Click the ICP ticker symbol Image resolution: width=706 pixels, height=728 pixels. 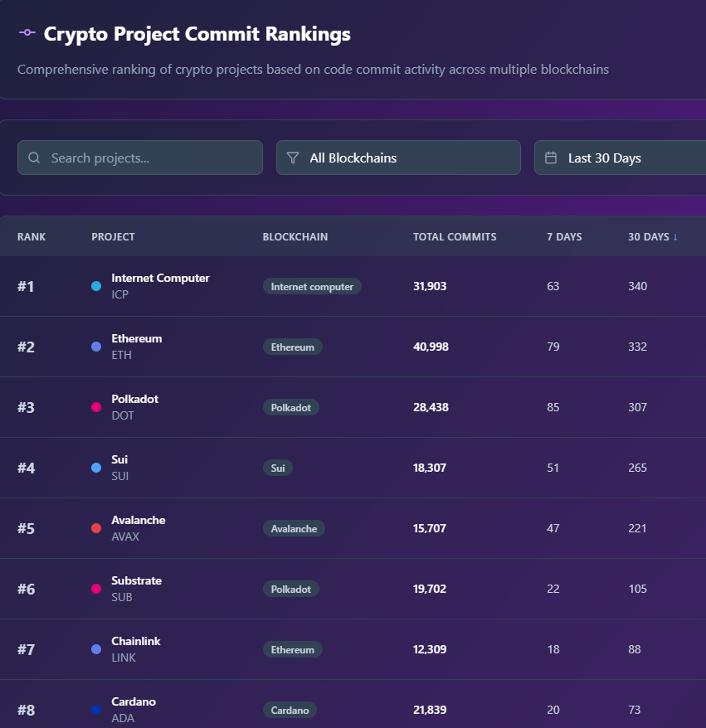pos(119,294)
